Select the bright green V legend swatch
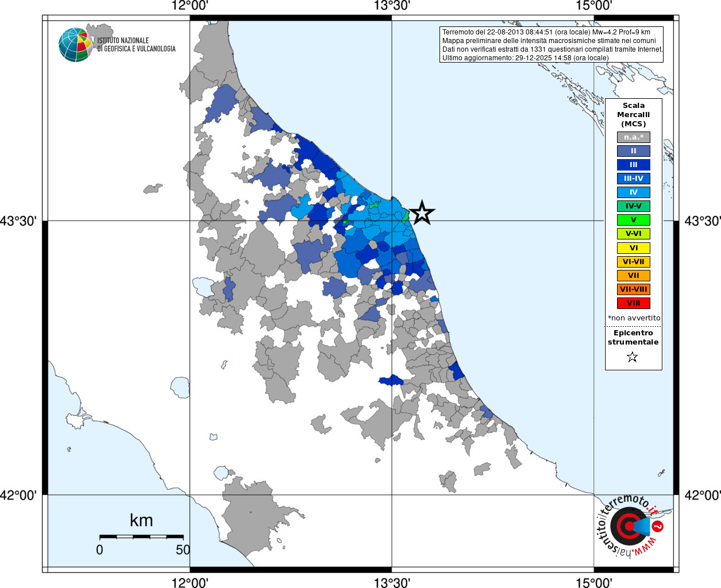 click(x=634, y=220)
